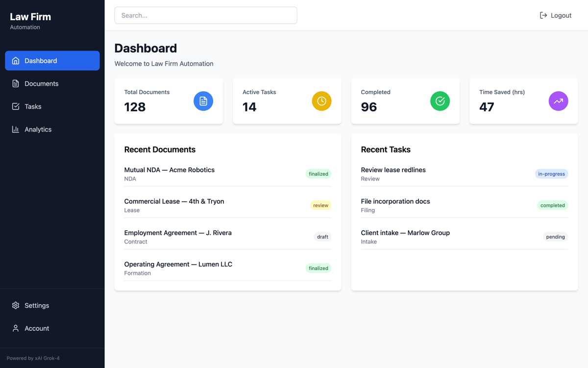Click the Total Documents value 128
The height and width of the screenshot is (368, 588).
pyautogui.click(x=135, y=107)
